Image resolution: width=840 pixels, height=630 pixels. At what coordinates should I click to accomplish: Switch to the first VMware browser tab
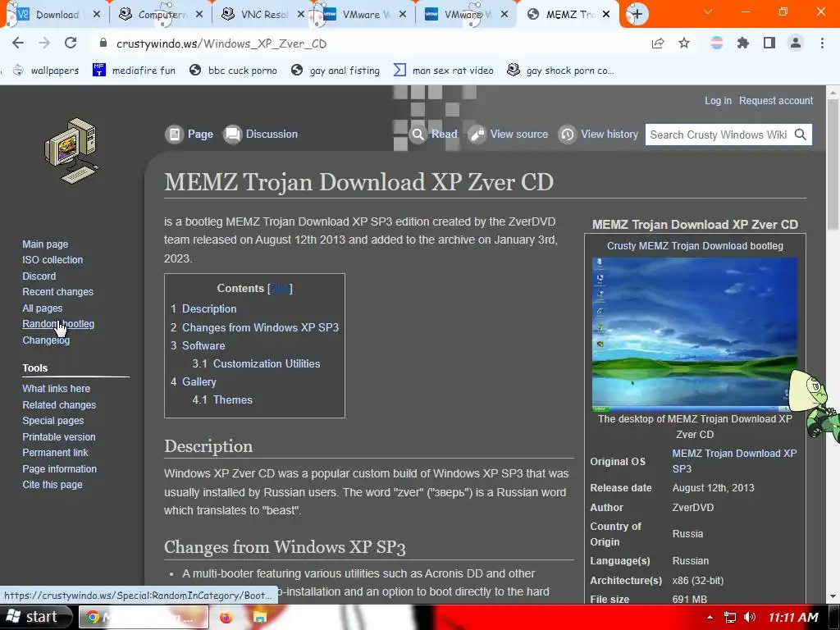click(x=366, y=15)
